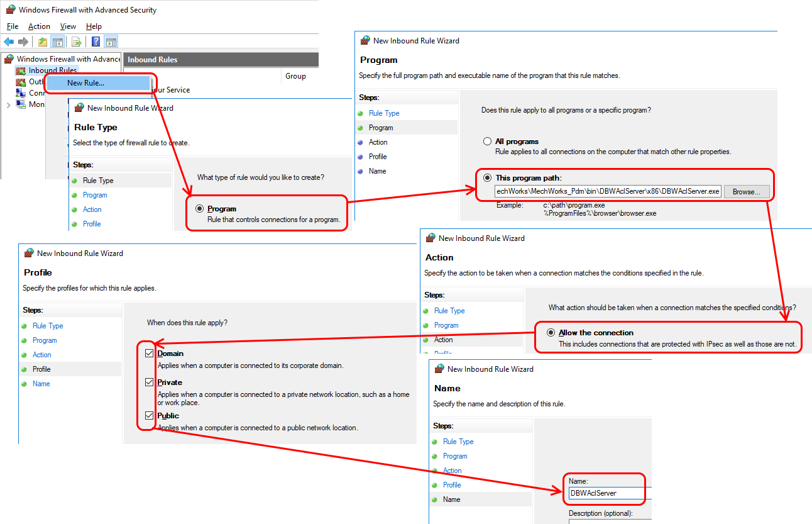Screen dimensions: 812x524
Task: Jump to Action step in the Profile wizard
Action: pos(41,355)
